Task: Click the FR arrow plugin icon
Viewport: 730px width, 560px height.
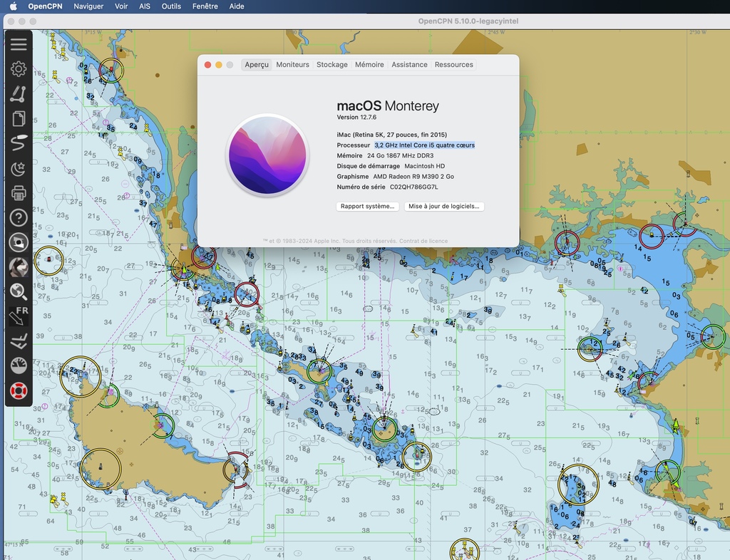Action: point(19,316)
